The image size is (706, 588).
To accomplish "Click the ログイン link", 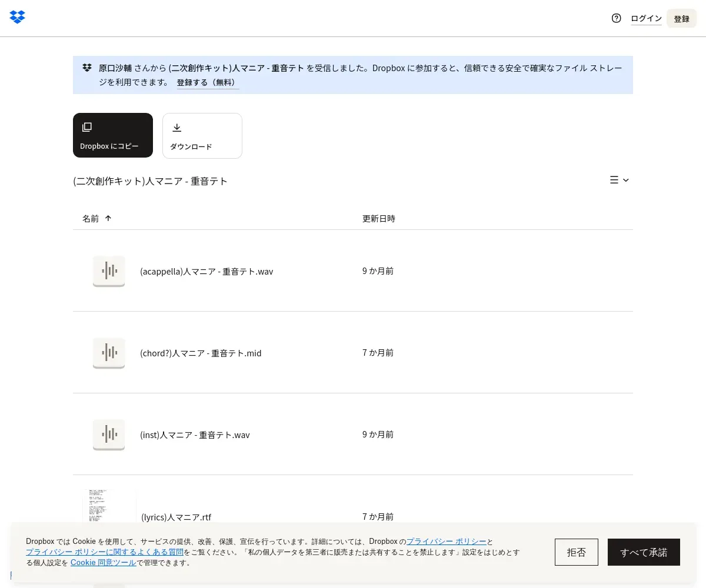I will 646,18.
